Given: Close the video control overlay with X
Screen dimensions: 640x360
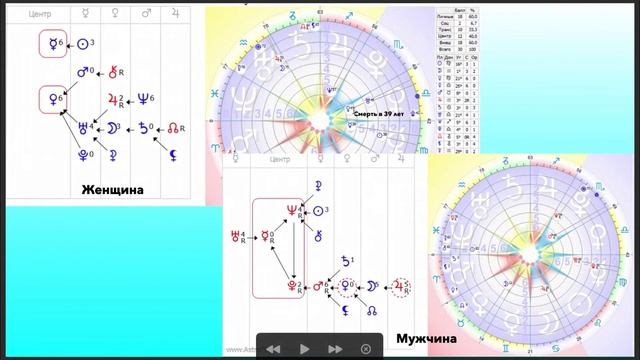Looking at the screenshot, I should tap(366, 349).
